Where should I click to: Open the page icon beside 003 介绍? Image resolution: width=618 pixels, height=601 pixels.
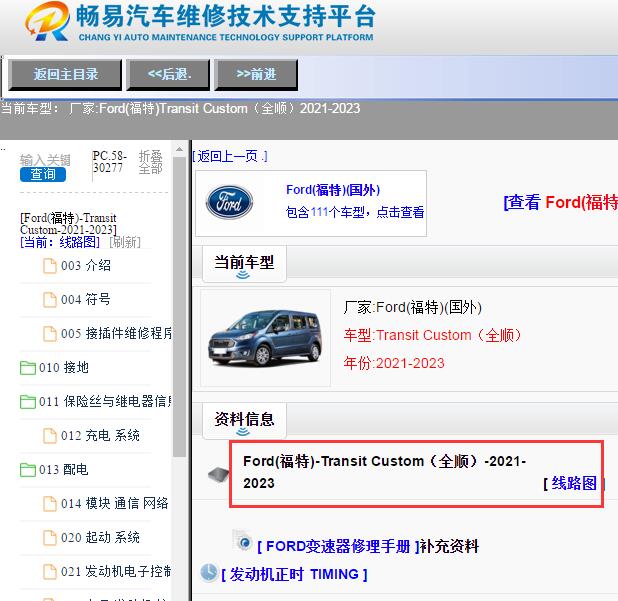[50, 266]
